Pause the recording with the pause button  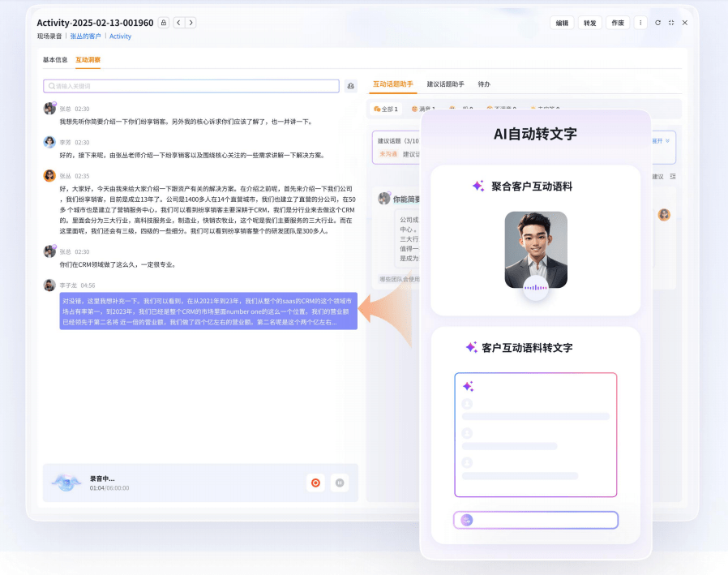(x=340, y=483)
